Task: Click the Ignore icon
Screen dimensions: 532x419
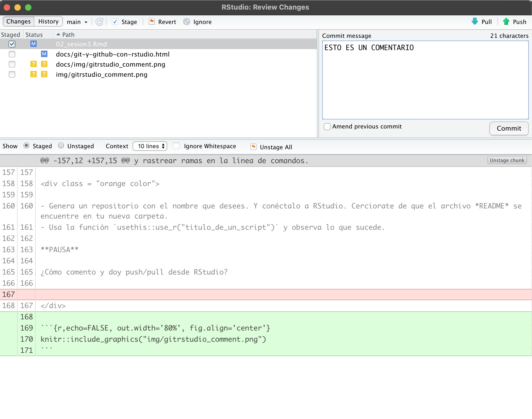Action: (187, 22)
